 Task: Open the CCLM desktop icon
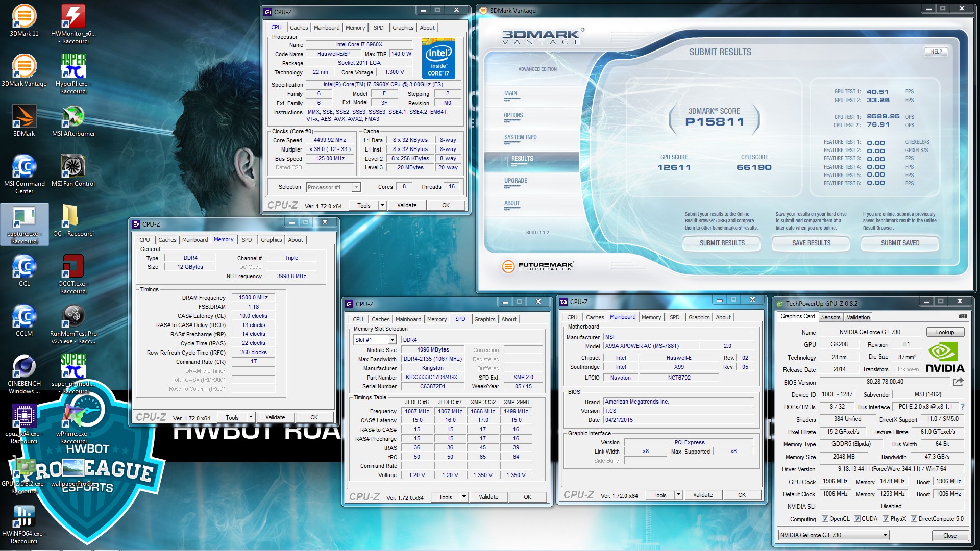(24, 320)
